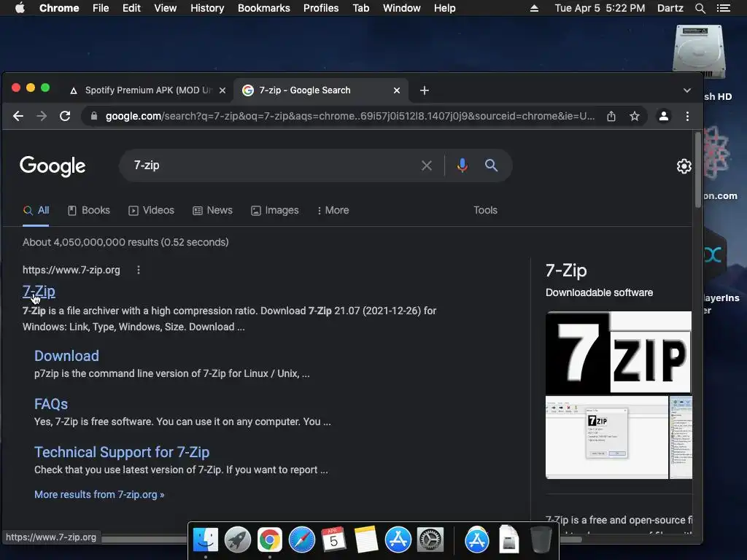
Task: Open the Bookmarks menu
Action: (264, 8)
